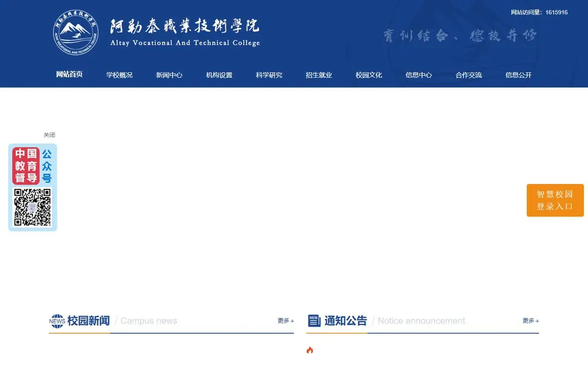Open the 校园文化 menu
This screenshot has height=368, width=588.
(x=369, y=75)
